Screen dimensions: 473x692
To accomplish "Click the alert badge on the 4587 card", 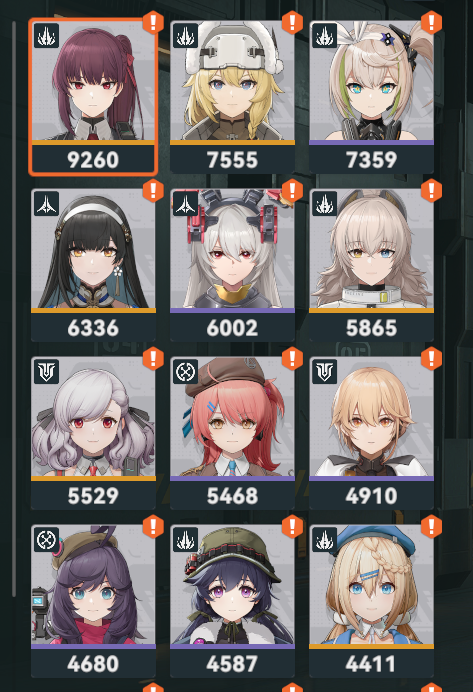I will pos(292,526).
